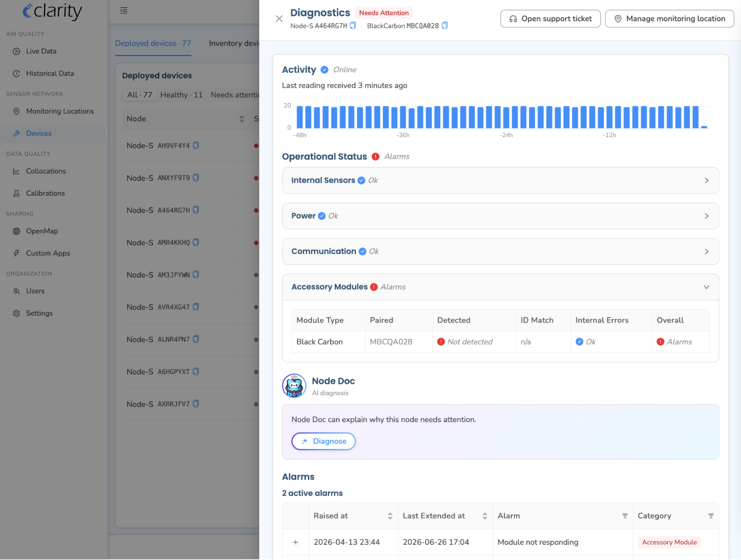Collapse the sidebar menu toggle icon
Image resolution: width=741 pixels, height=560 pixels.
124,10
